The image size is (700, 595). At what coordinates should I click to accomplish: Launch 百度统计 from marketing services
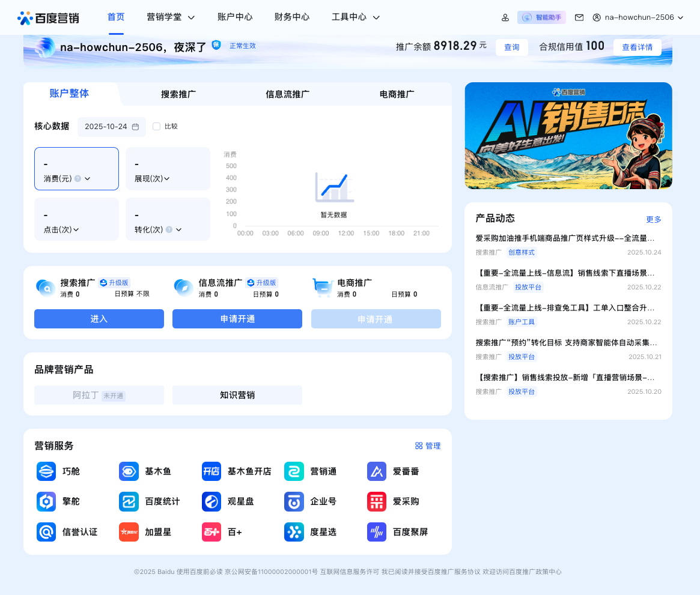point(129,501)
